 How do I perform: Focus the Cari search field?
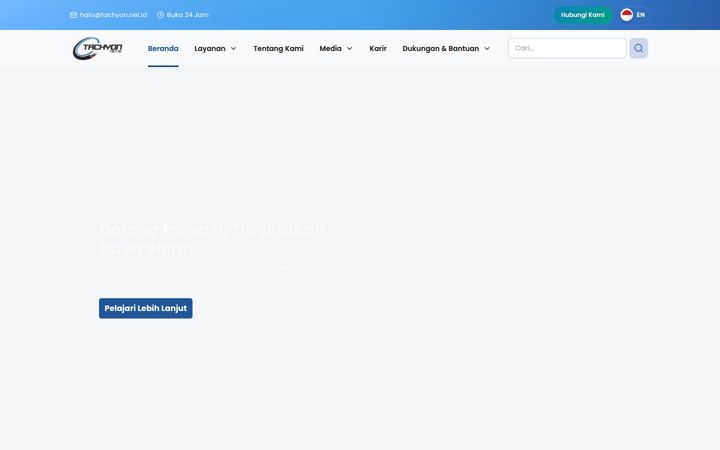(x=567, y=48)
